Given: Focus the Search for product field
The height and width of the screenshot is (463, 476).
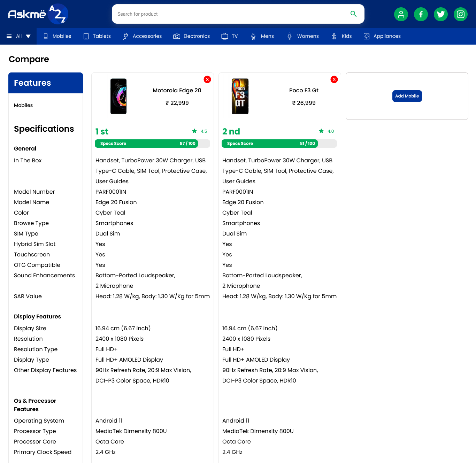Looking at the screenshot, I should (238, 14).
